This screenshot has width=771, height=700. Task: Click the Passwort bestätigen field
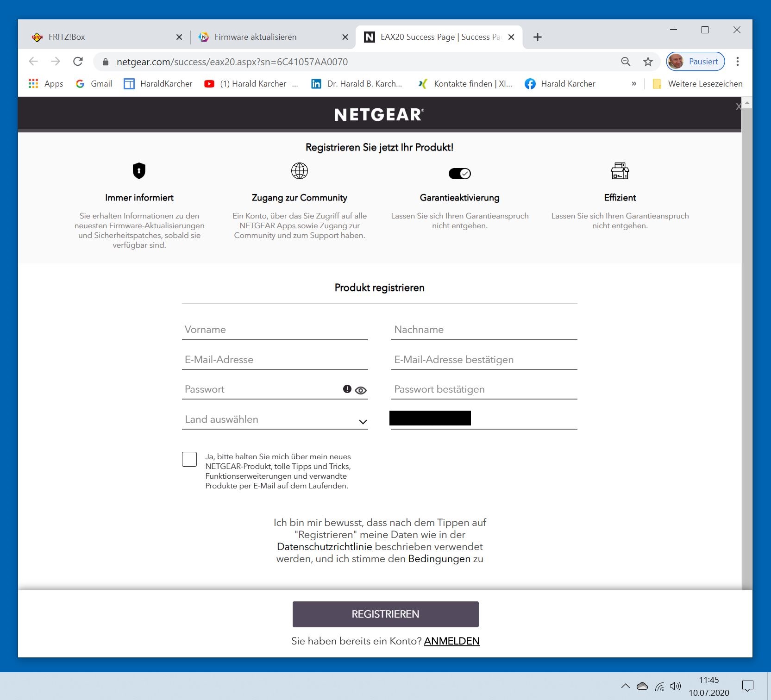[x=484, y=389]
